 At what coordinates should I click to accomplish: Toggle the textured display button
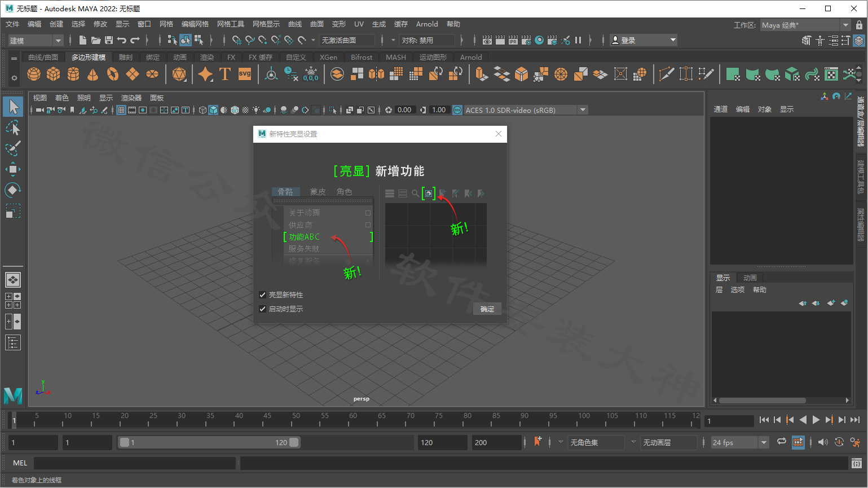pyautogui.click(x=245, y=110)
